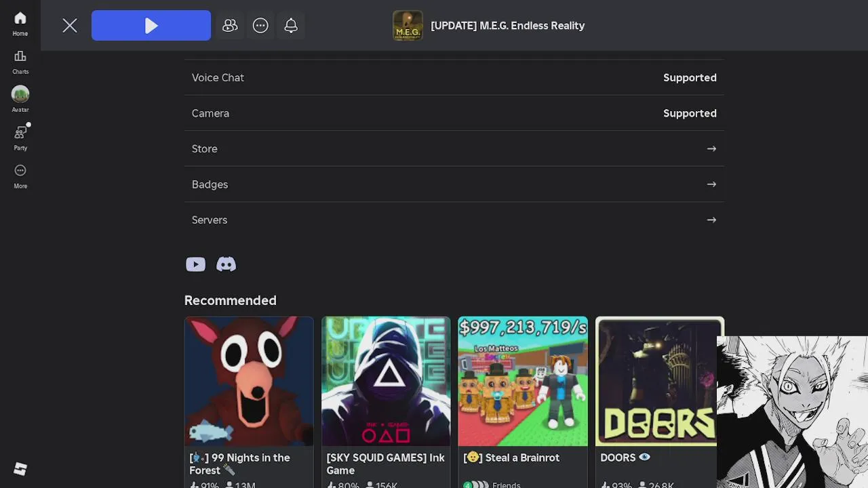Click the Camera label
The image size is (868, 488).
click(x=210, y=113)
